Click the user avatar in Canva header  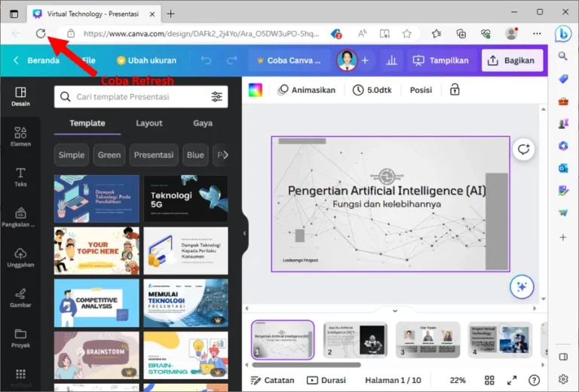coord(347,60)
